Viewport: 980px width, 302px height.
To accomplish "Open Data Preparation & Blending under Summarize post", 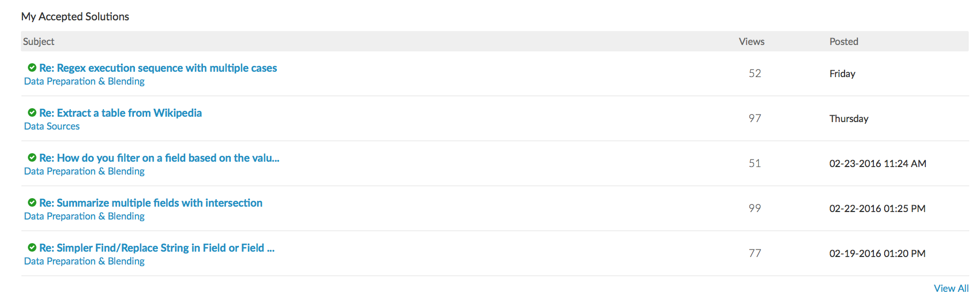I will pos(84,216).
